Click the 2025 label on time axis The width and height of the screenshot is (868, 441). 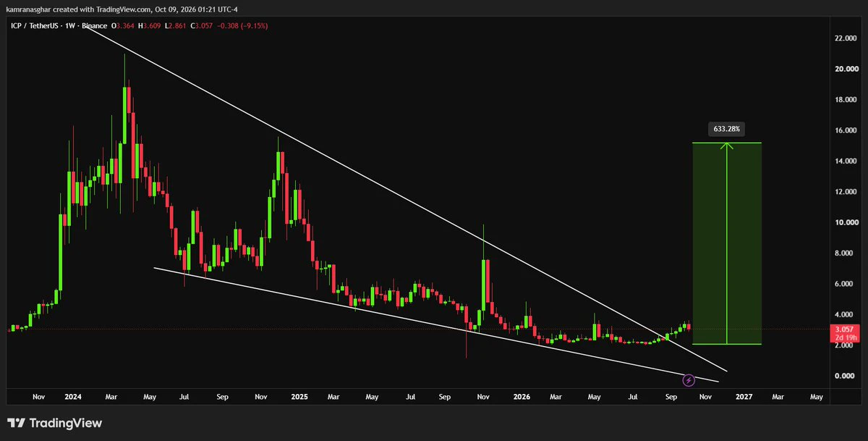(299, 397)
